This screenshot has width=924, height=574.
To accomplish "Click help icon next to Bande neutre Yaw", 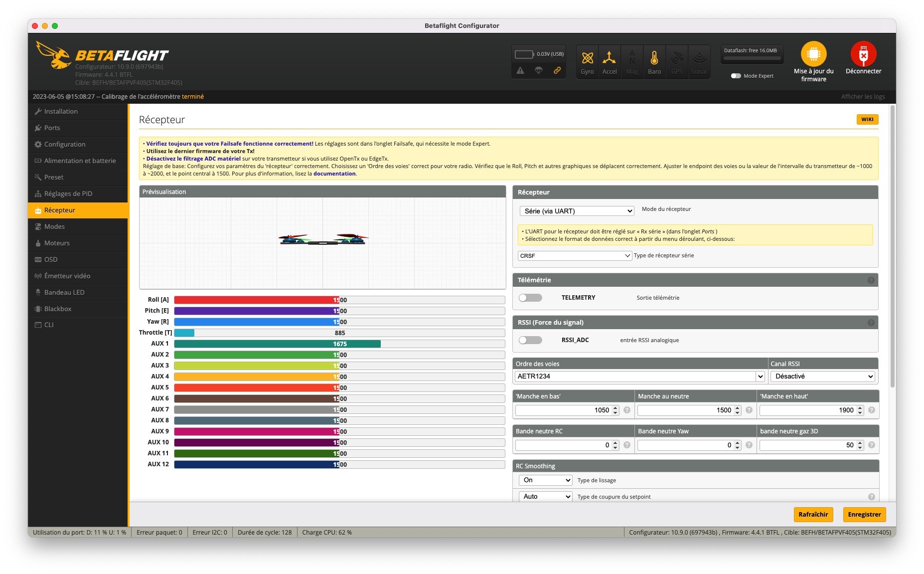I will click(749, 445).
